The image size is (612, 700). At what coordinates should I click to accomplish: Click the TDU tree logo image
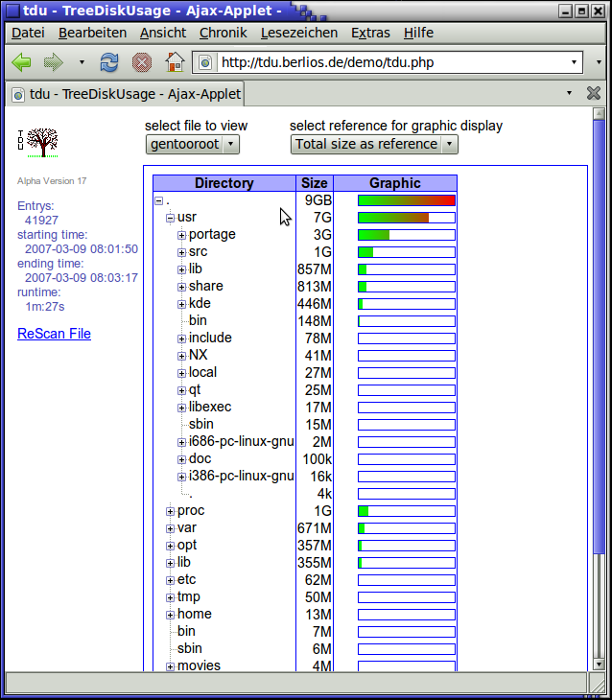tap(36, 141)
